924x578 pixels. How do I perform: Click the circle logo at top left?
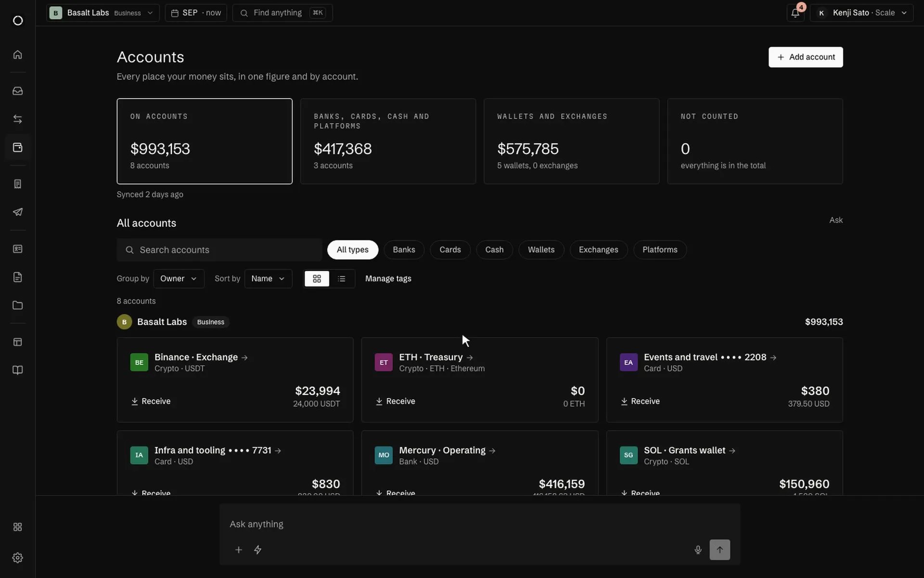[18, 21]
